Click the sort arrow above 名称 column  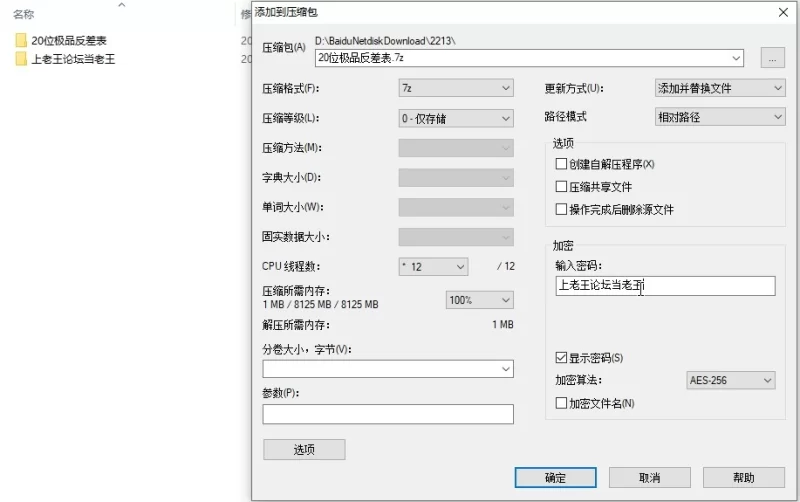[121, 5]
